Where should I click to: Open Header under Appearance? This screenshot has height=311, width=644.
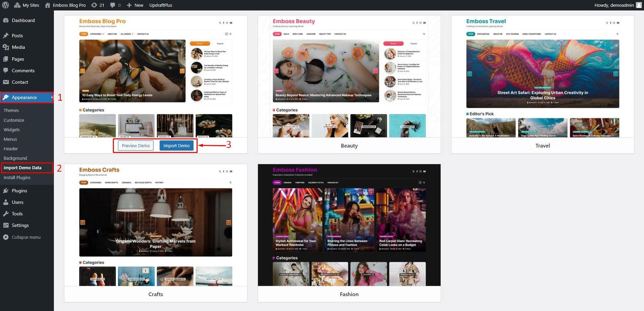[x=11, y=149]
